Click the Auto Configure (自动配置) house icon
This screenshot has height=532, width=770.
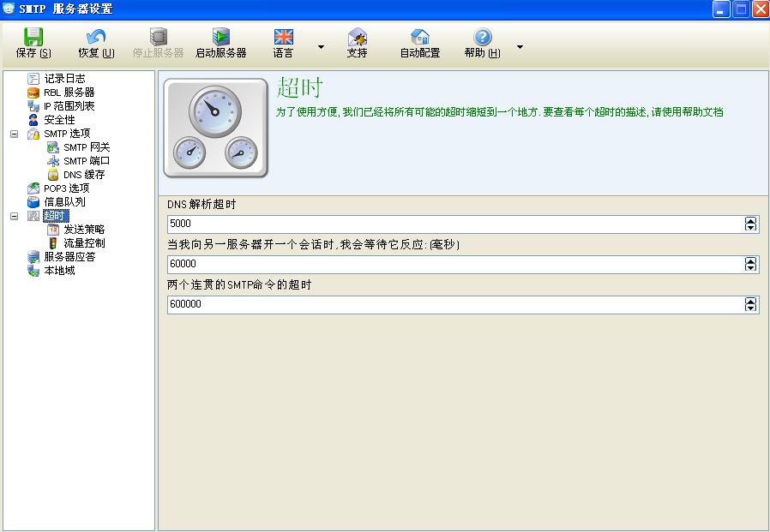(x=420, y=37)
